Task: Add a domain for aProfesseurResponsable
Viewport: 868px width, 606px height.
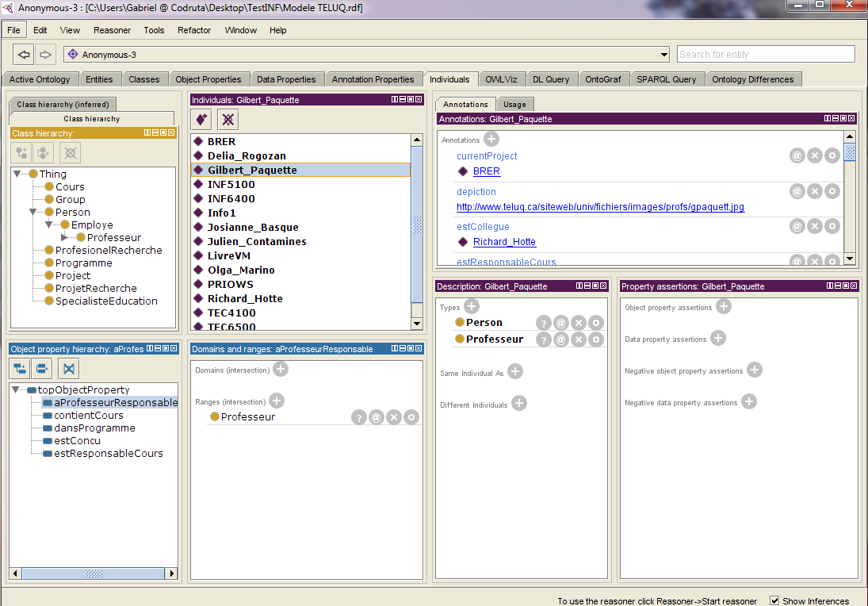Action: pyautogui.click(x=281, y=369)
